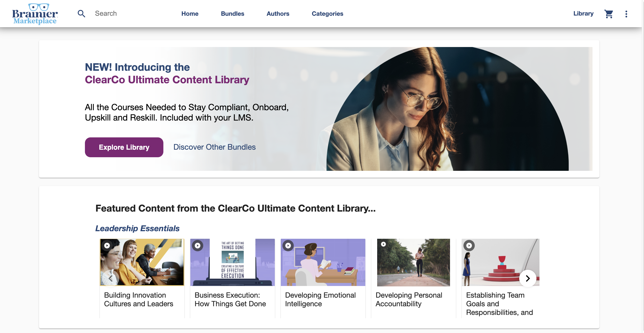
Task: Click play icon on Establishing Team Goals card
Action: [469, 245]
